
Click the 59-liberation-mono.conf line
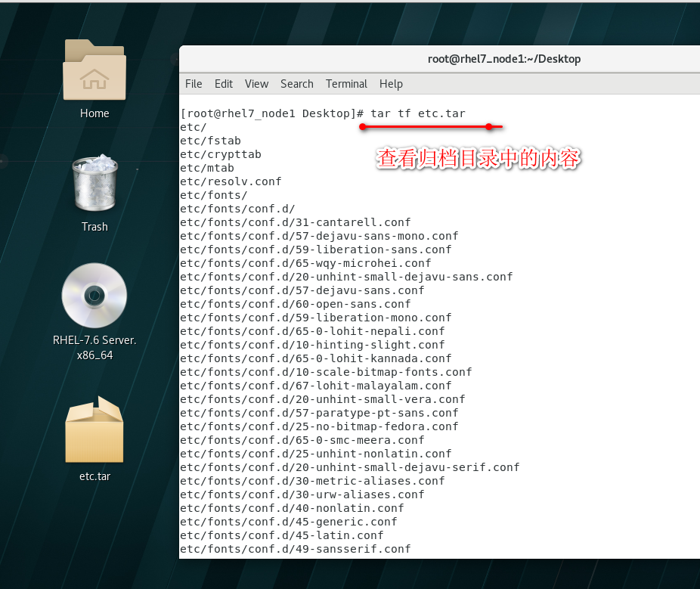click(x=316, y=318)
